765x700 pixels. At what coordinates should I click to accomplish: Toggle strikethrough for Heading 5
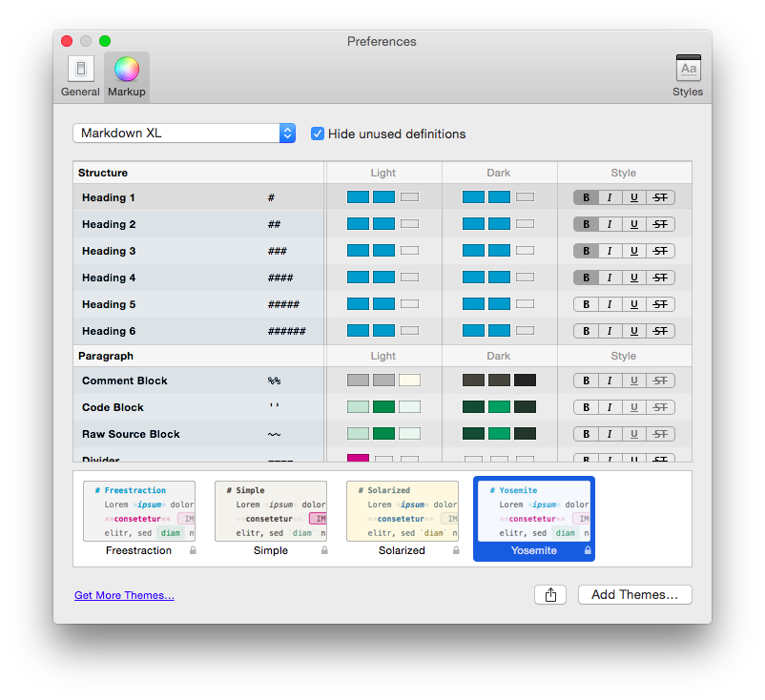(660, 304)
